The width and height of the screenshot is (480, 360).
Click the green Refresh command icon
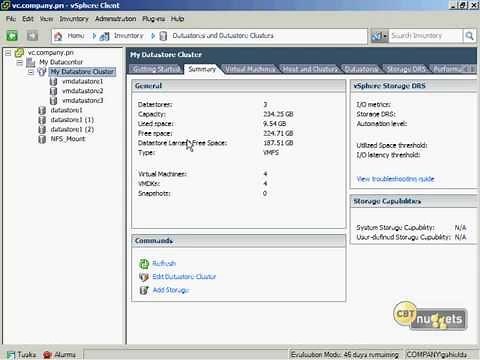[144, 264]
